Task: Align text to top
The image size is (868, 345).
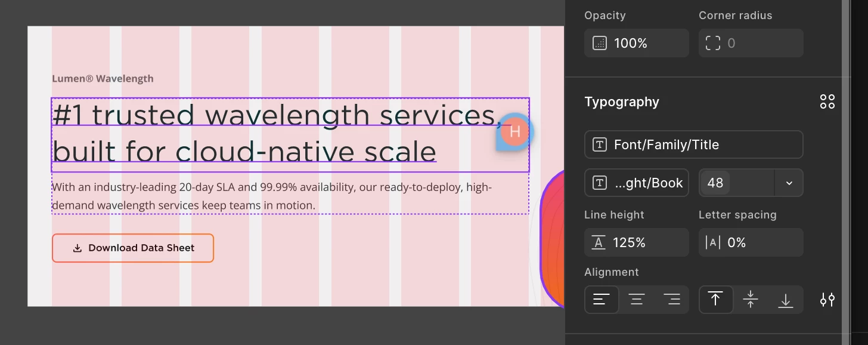Action: tap(716, 300)
